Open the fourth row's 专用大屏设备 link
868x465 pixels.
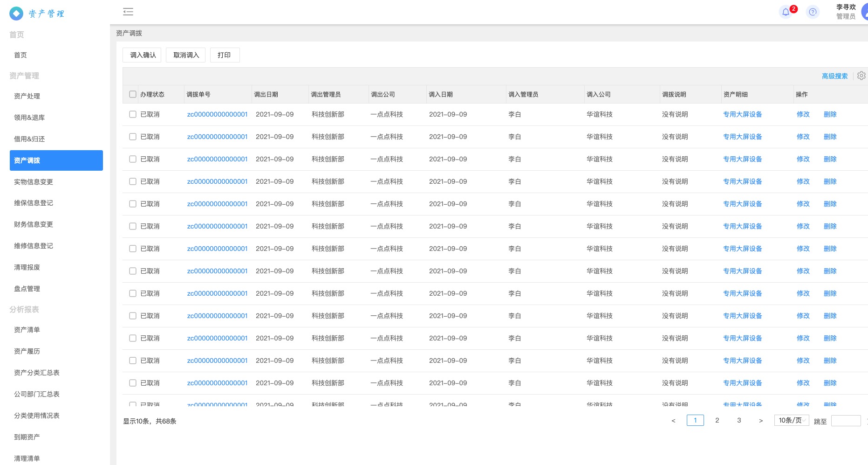pyautogui.click(x=743, y=181)
